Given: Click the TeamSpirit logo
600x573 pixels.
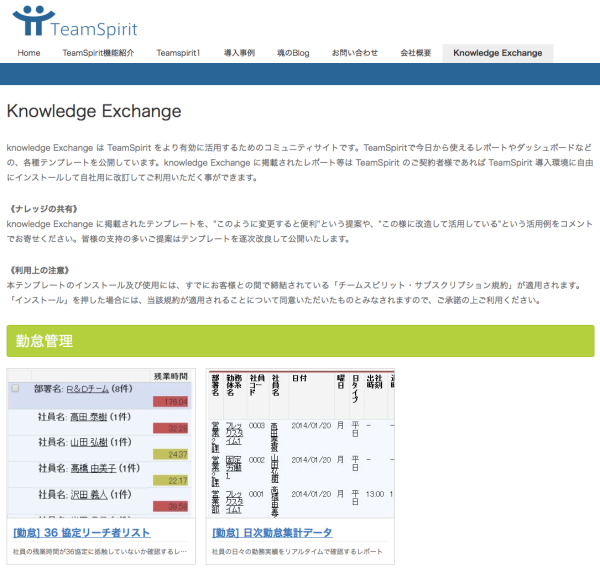Looking at the screenshot, I should click(x=75, y=22).
